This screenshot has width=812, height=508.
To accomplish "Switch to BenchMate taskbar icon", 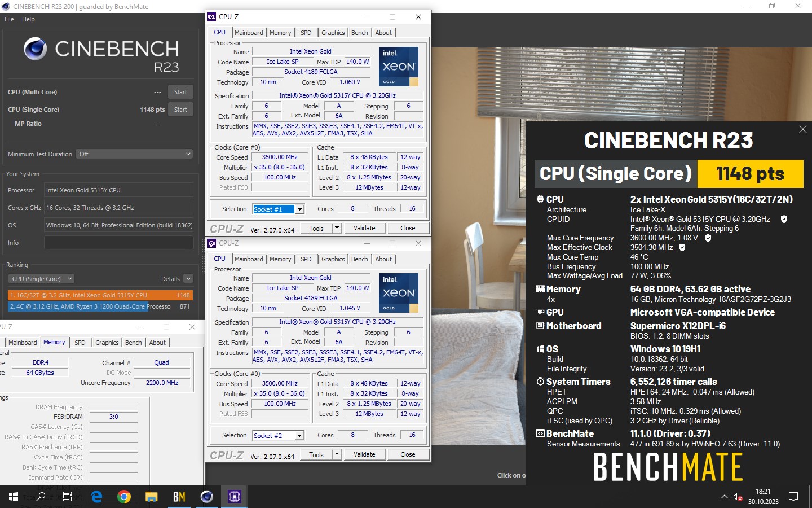I will 179,497.
